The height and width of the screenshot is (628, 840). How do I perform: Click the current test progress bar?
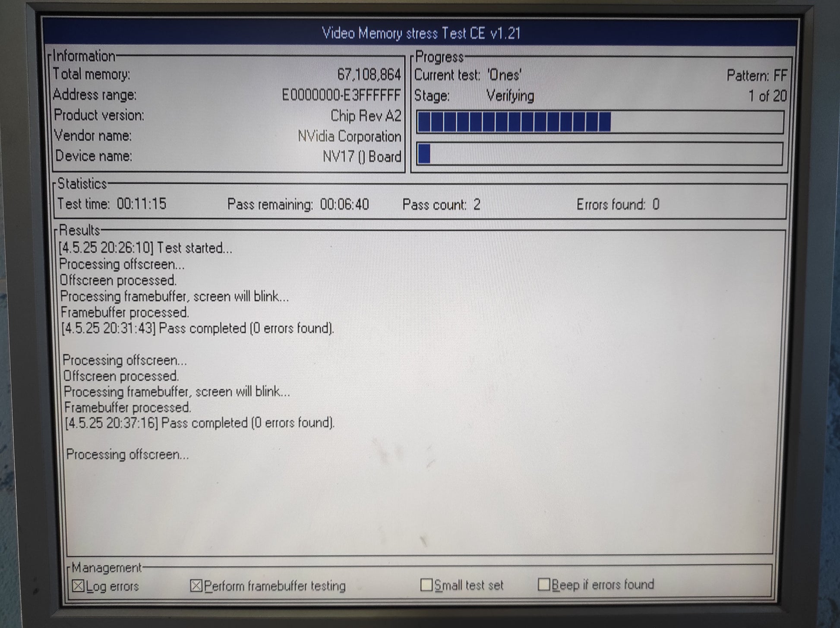tap(600, 122)
